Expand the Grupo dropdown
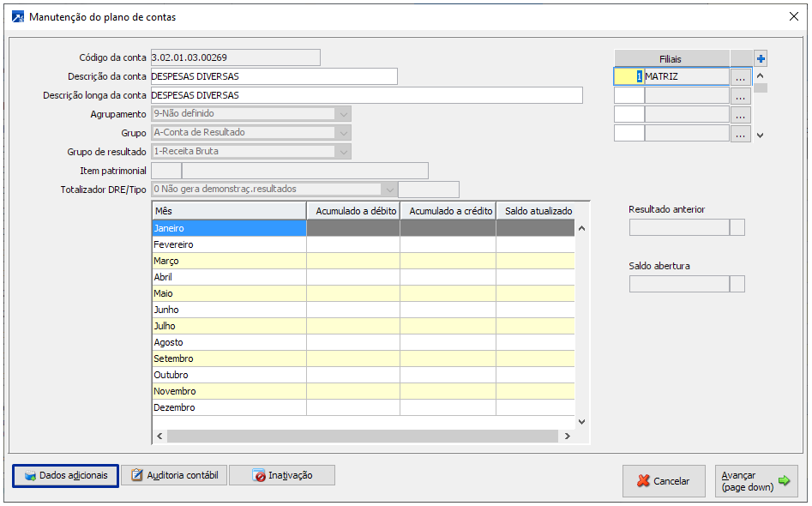 tap(343, 133)
